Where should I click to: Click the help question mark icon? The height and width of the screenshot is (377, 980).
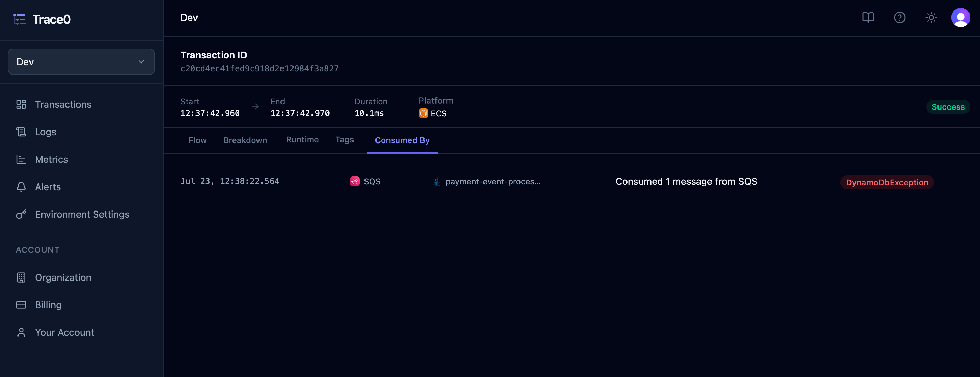pos(899,18)
